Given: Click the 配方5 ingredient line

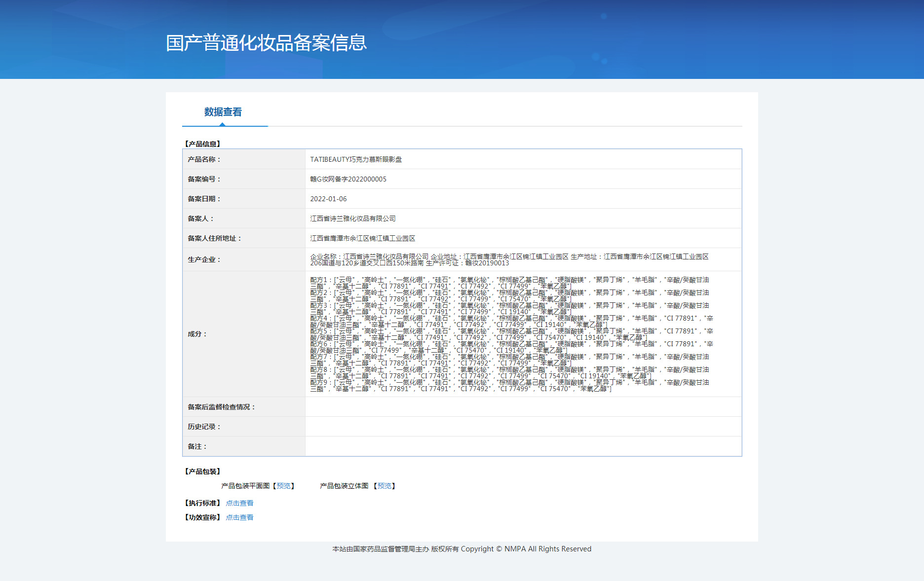Looking at the screenshot, I should coord(511,334).
